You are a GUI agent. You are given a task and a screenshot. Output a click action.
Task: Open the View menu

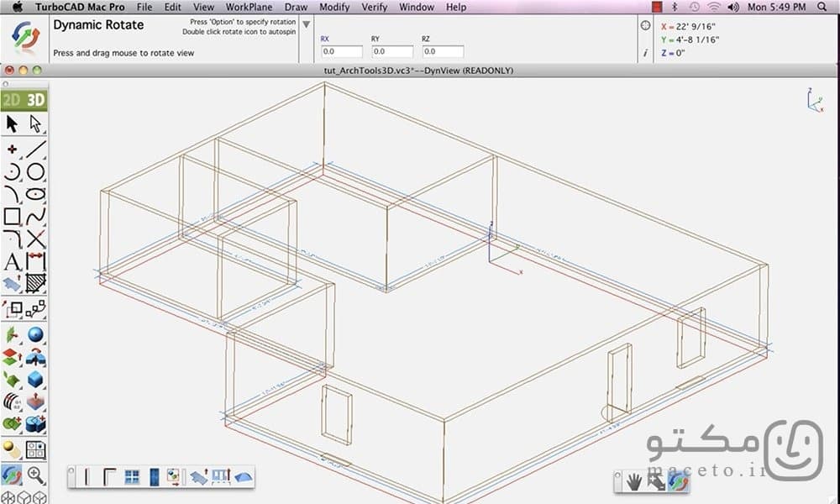(203, 7)
